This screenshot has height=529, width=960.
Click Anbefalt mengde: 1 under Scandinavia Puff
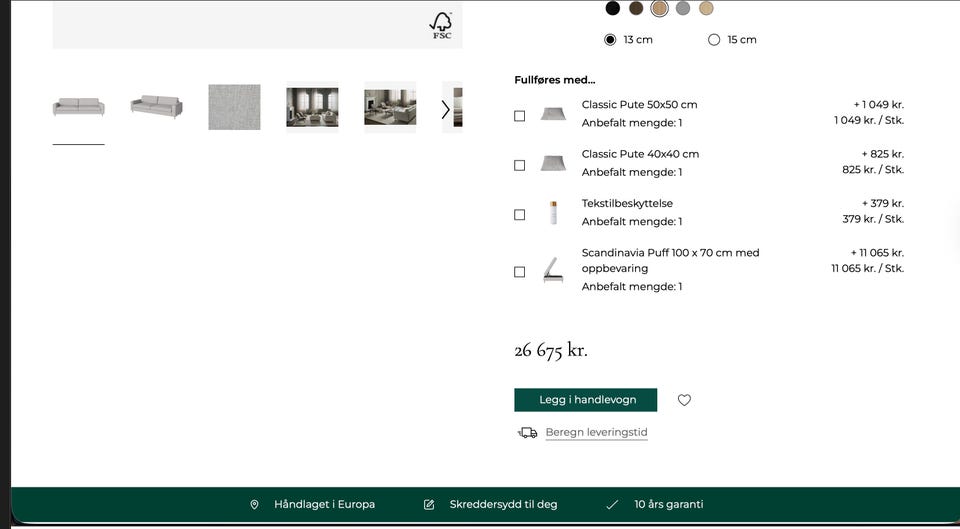click(x=632, y=287)
